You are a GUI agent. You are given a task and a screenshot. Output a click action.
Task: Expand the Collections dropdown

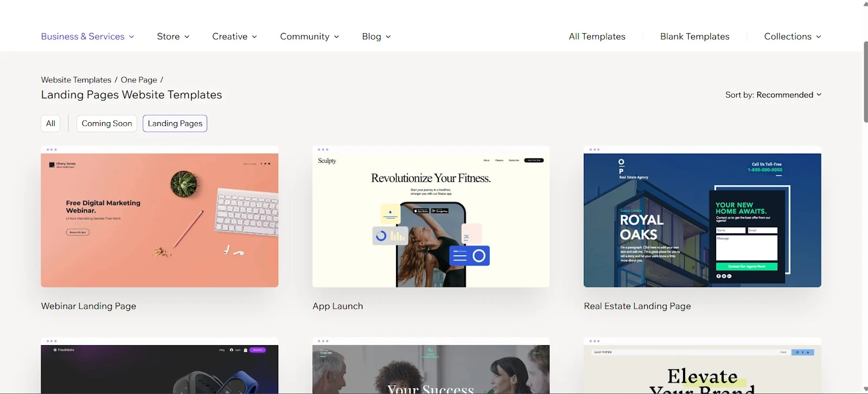pos(792,36)
